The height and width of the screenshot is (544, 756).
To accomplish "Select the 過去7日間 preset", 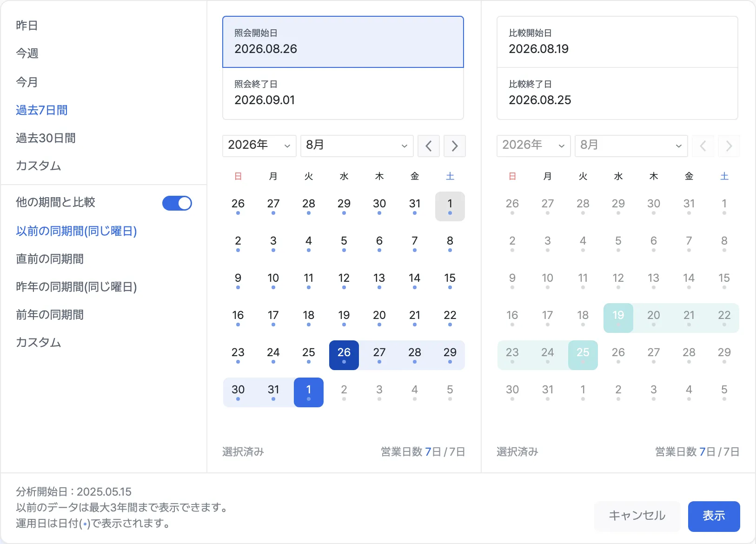I will tap(42, 110).
